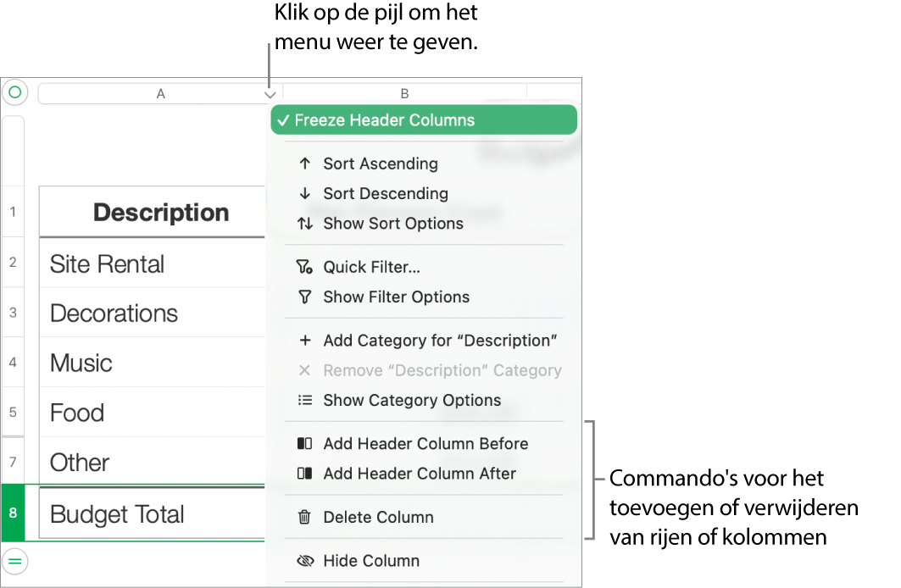Click the down arrow Sort Descending icon

tap(305, 194)
